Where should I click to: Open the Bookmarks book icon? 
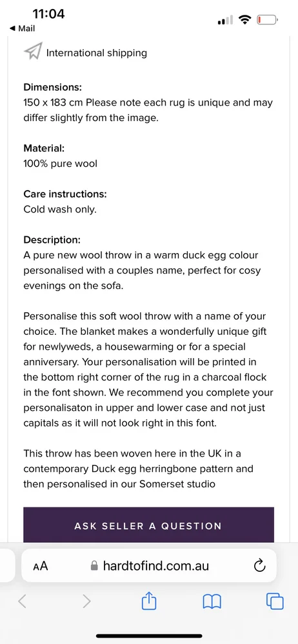click(212, 602)
